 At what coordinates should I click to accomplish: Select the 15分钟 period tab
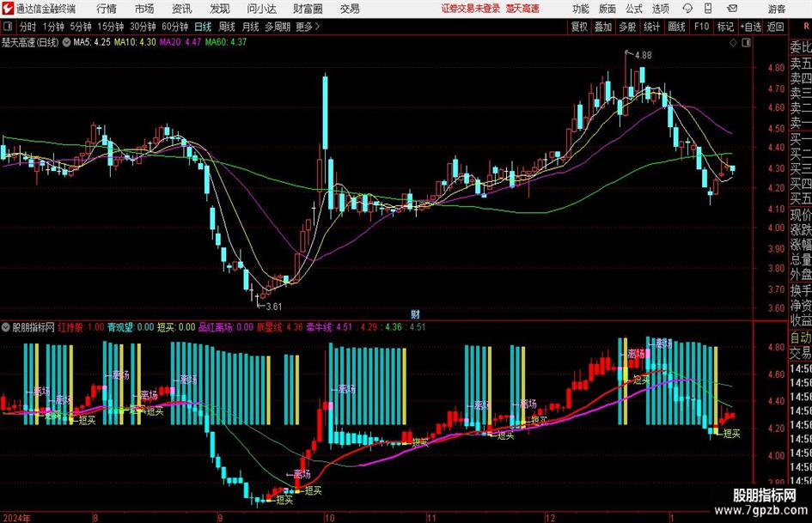(110, 27)
